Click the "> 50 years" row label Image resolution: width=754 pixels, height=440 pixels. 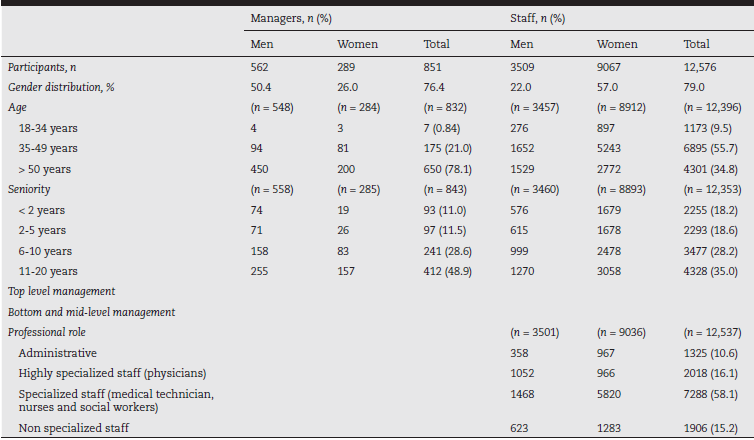click(45, 168)
